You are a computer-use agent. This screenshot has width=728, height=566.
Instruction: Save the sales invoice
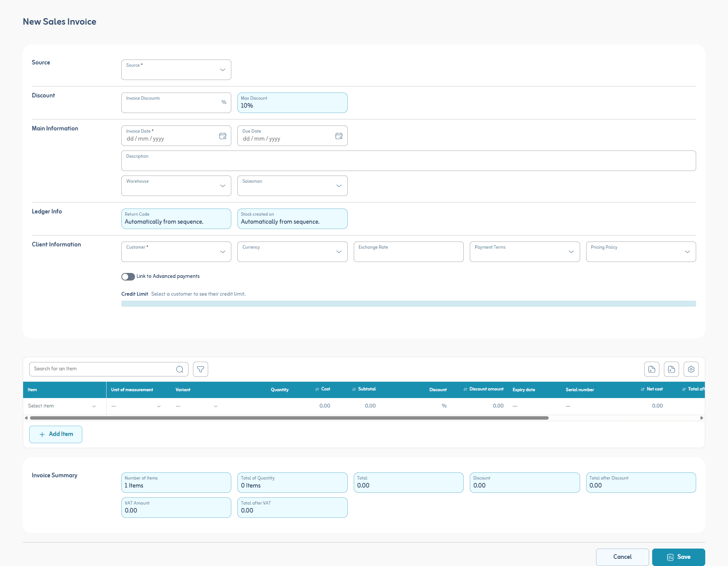(679, 557)
